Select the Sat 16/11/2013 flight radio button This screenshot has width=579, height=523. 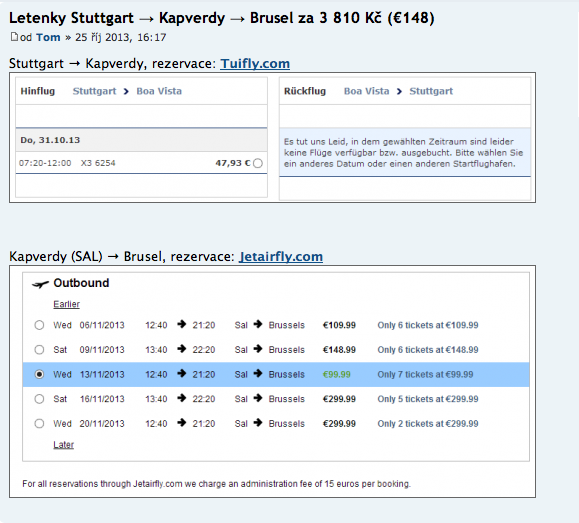[39, 399]
